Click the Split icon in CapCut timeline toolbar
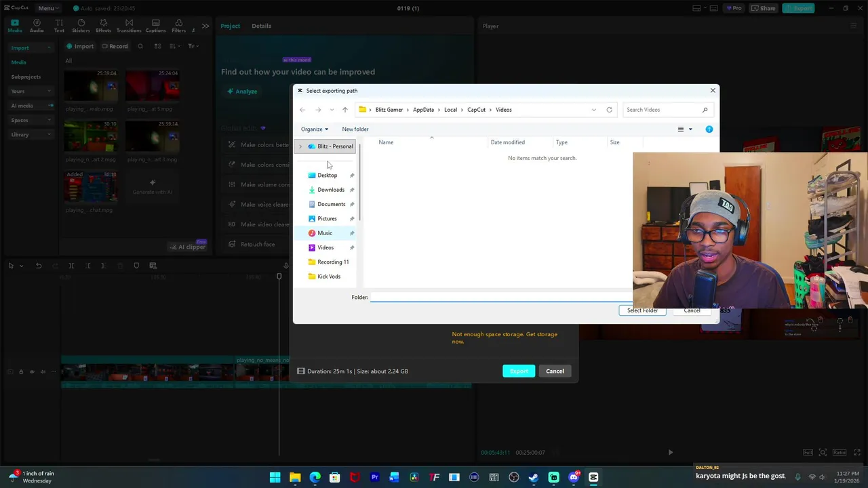The image size is (868, 488). click(71, 266)
